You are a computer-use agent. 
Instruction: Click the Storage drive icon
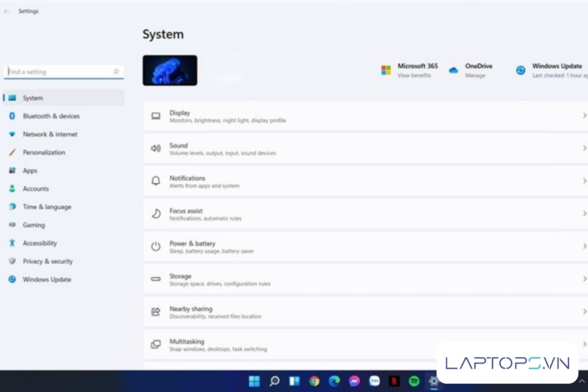click(156, 279)
